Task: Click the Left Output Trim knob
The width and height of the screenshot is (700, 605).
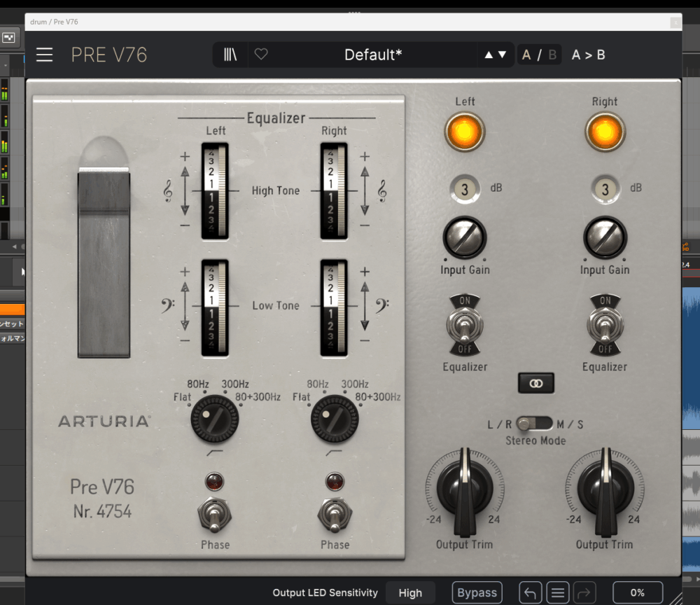Action: tap(465, 490)
